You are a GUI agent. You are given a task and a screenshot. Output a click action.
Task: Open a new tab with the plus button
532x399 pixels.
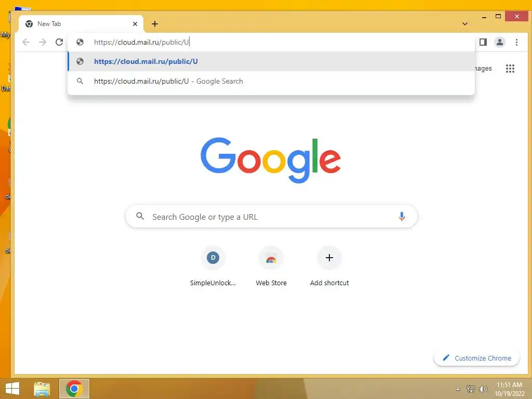(155, 24)
